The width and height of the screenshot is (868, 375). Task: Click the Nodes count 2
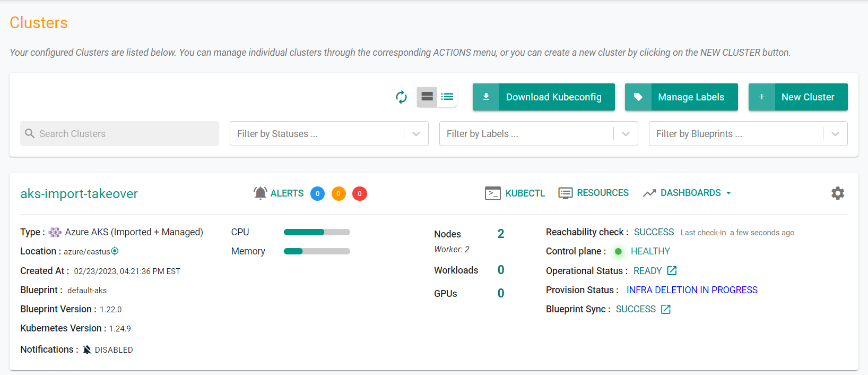coord(501,234)
